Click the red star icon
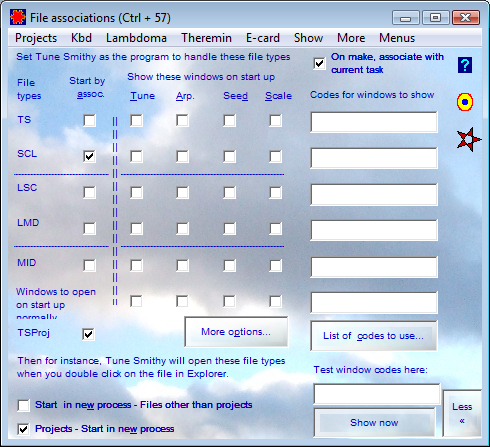490x447 pixels. [469, 139]
